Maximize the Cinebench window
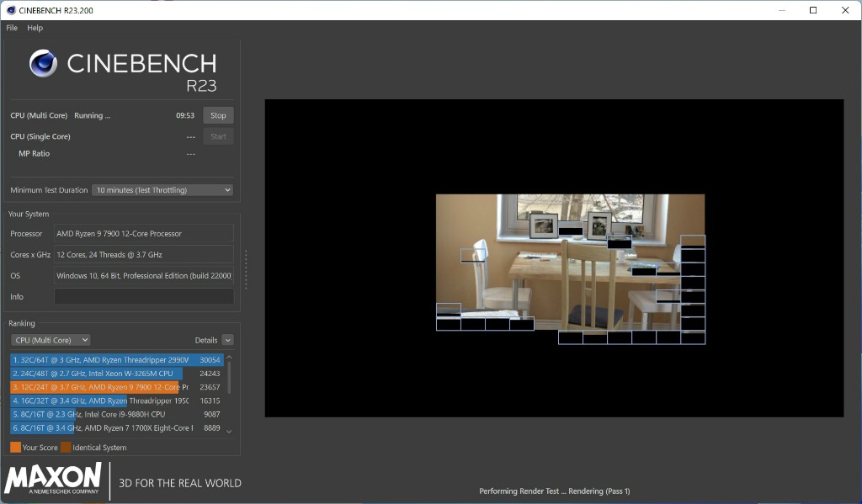862x504 pixels. click(813, 10)
